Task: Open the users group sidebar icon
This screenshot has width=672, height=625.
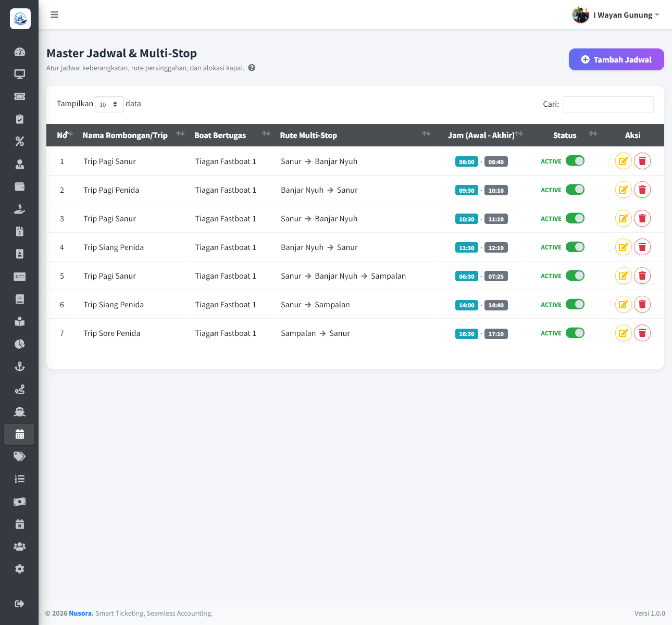Action: click(x=19, y=546)
